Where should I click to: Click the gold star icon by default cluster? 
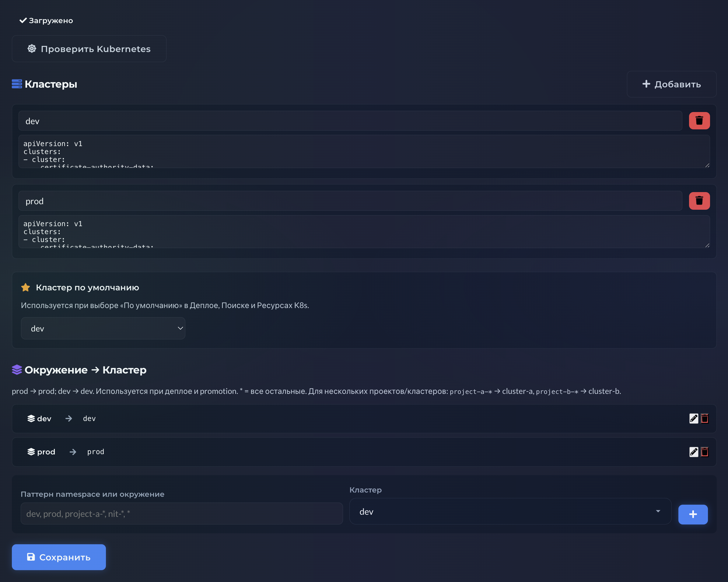(x=26, y=287)
